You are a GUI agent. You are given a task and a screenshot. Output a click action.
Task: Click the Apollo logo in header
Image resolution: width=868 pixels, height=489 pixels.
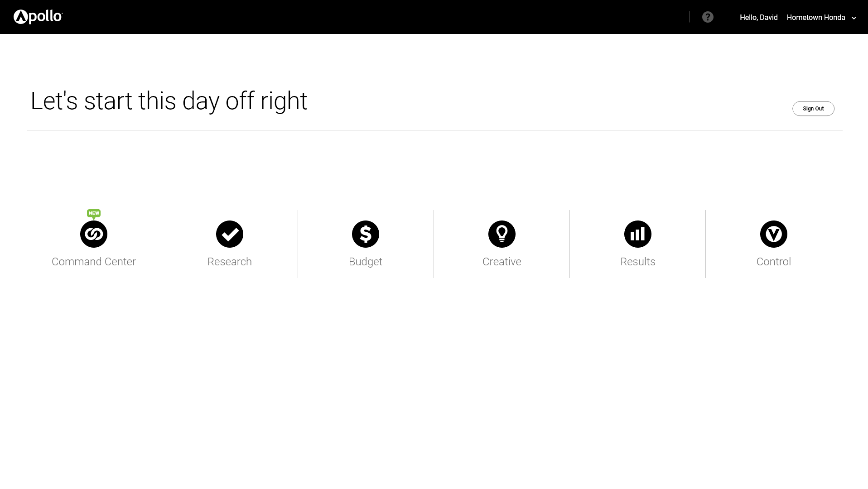(x=38, y=17)
